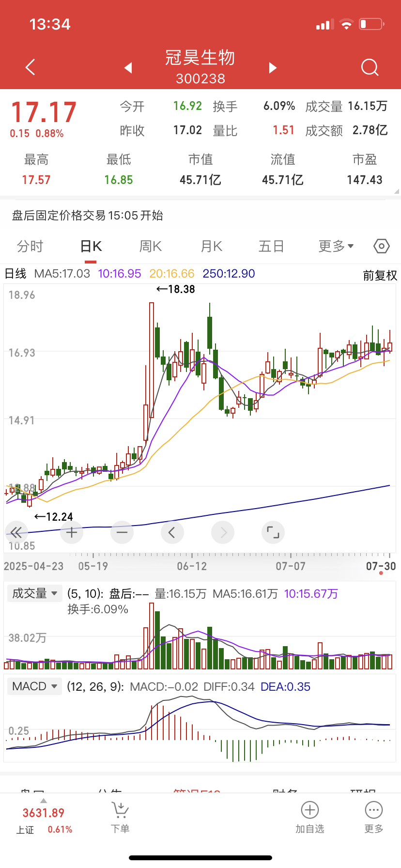The image size is (401, 868).
Task: Tap DEA:0.35 MACD label
Action: coord(285,687)
